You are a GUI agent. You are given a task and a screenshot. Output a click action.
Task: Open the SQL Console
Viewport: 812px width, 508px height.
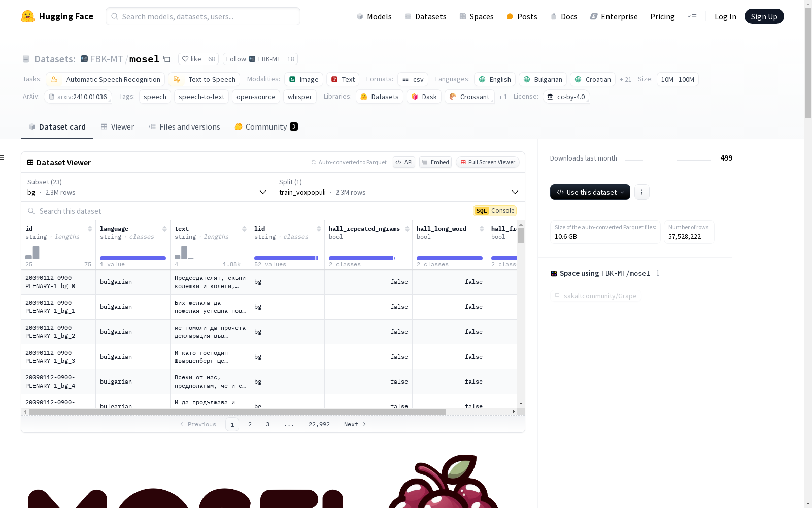click(x=495, y=211)
